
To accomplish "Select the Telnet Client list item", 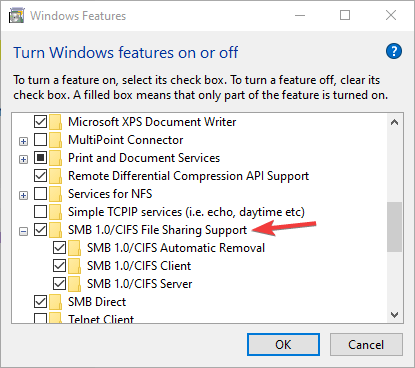I will pyautogui.click(x=101, y=319).
